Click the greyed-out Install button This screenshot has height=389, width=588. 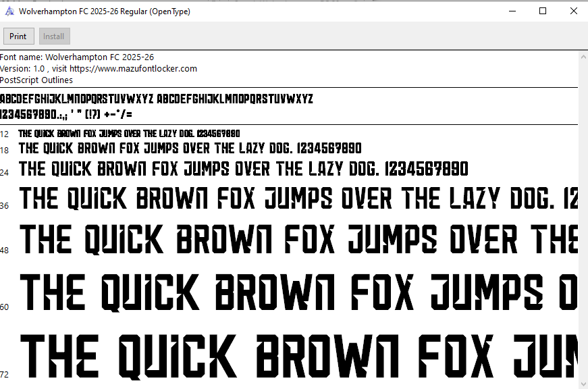click(x=54, y=36)
